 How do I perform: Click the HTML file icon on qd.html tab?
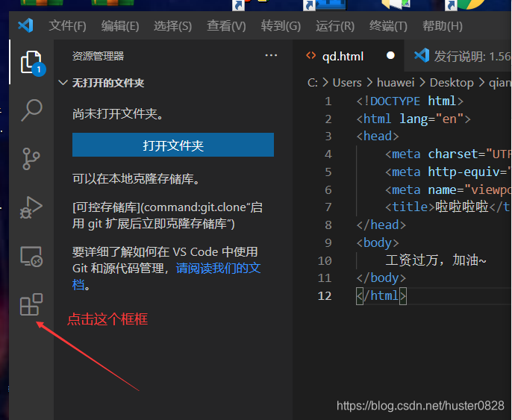click(x=310, y=56)
